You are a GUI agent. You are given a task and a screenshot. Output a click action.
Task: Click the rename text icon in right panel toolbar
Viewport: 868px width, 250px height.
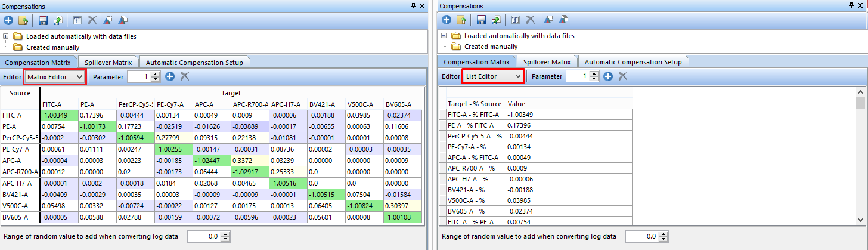[x=516, y=20]
